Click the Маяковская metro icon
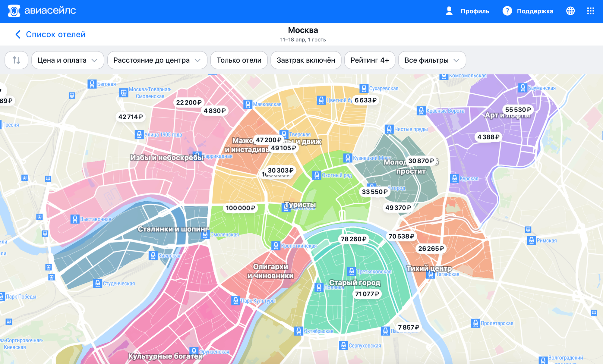Viewport: 603px width, 364px height. 248,104
